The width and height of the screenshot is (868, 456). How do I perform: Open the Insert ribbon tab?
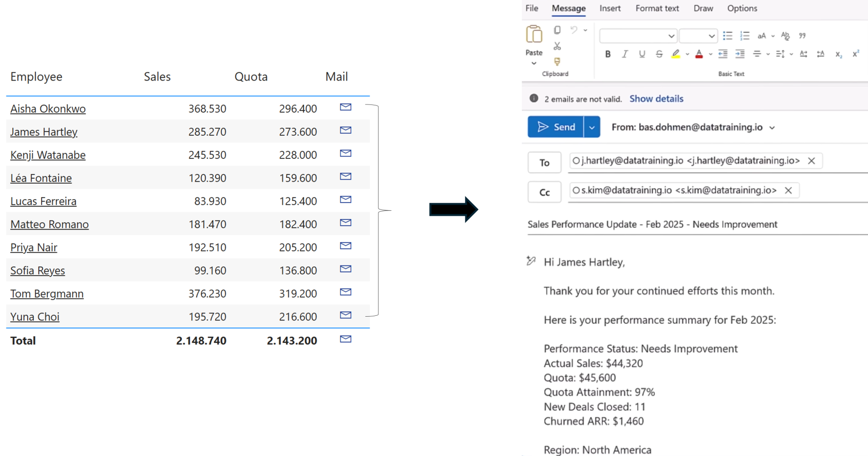(610, 8)
